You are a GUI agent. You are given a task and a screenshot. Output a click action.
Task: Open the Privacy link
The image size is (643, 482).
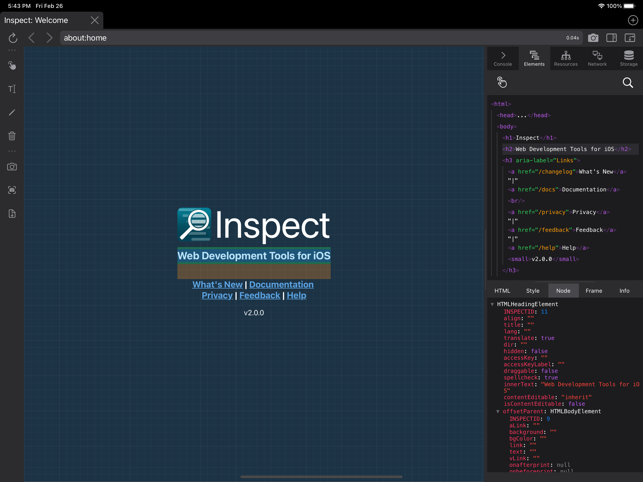coord(217,295)
